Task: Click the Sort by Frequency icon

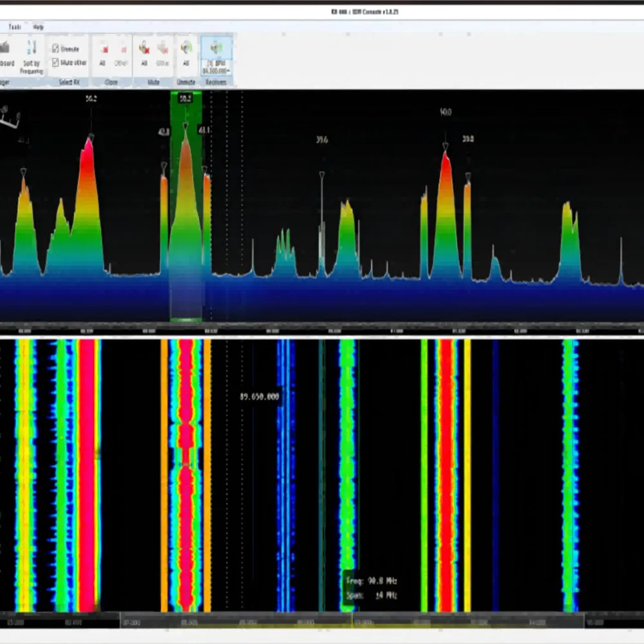Action: point(32,49)
